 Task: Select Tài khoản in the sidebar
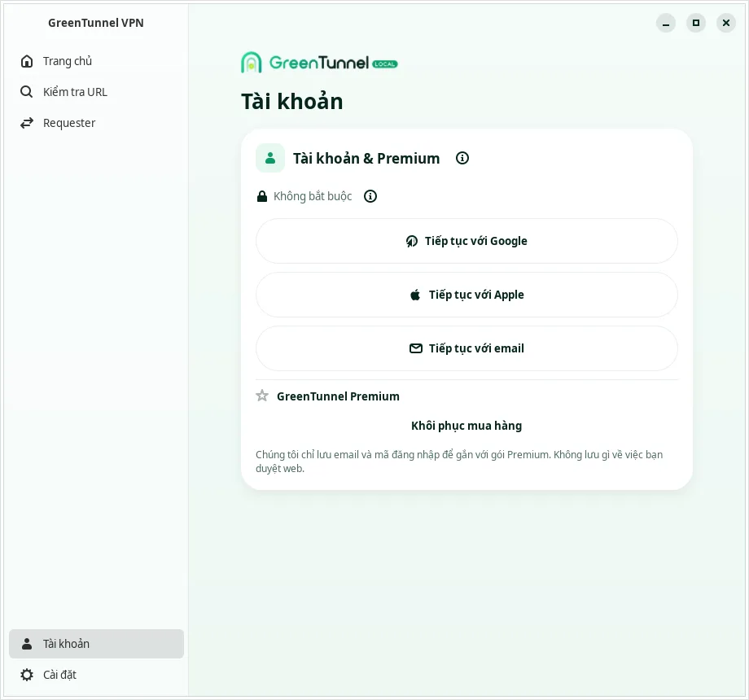(x=96, y=644)
